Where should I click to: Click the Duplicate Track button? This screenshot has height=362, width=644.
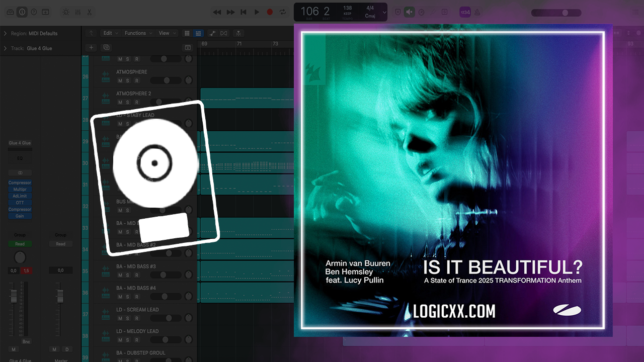[106, 47]
